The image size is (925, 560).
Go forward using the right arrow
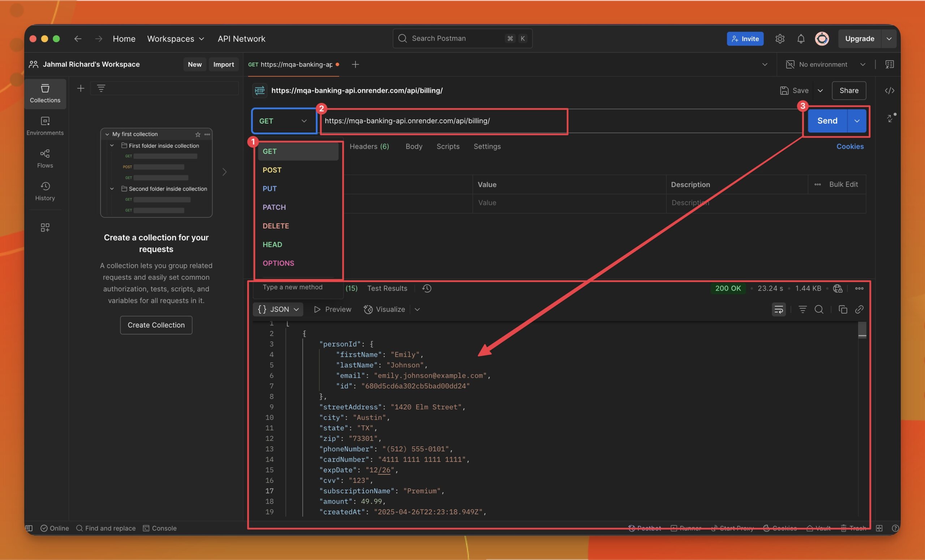98,39
